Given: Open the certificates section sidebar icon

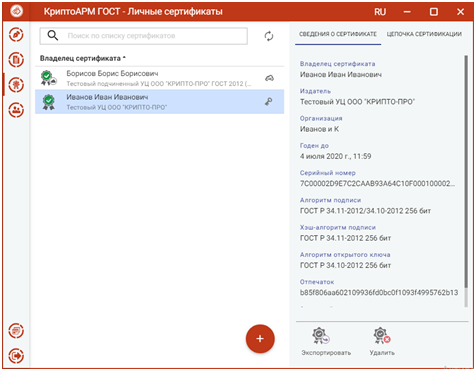Looking at the screenshot, I should pos(16,84).
